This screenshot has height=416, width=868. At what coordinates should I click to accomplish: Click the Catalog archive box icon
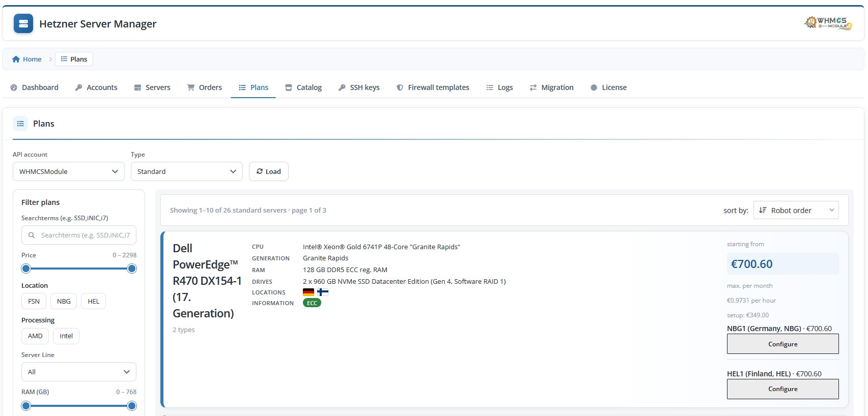click(x=289, y=87)
